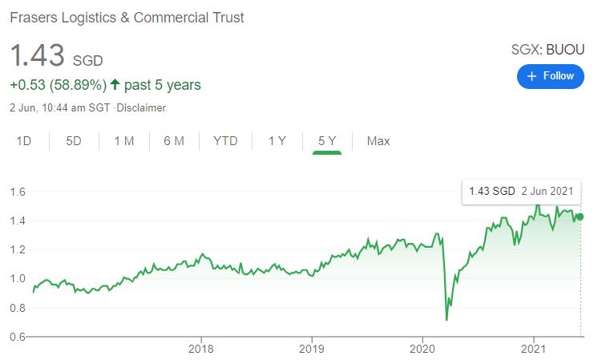Click the 1.43 SGD 2 Jun 2021 tooltip

coord(520,192)
